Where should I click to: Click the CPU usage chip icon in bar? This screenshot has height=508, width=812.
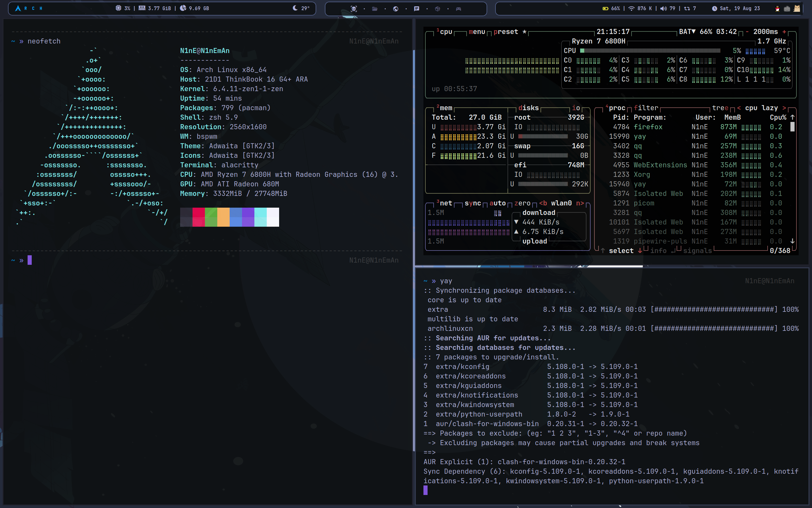[x=118, y=8]
